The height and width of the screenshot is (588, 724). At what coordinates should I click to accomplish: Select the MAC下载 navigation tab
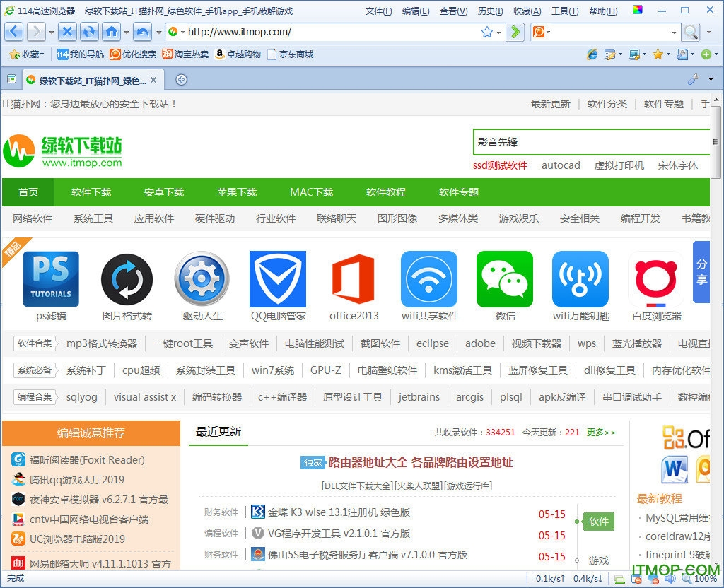pos(312,192)
